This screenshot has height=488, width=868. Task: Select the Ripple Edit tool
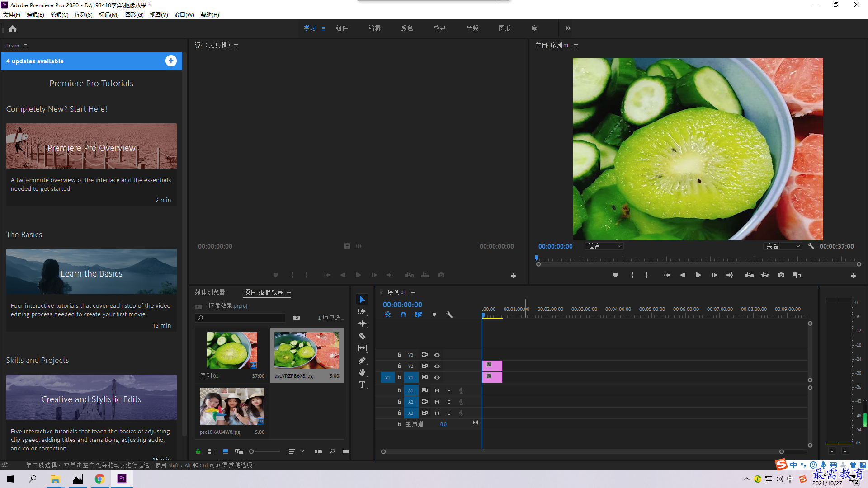point(362,324)
